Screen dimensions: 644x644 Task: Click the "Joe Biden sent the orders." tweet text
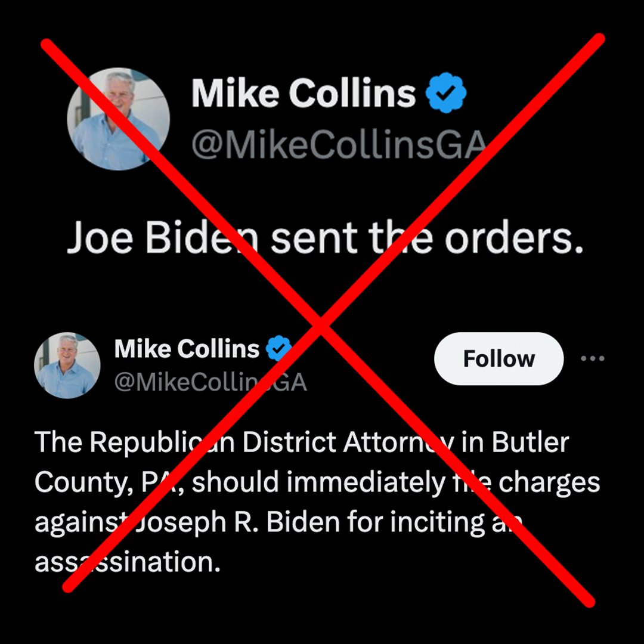325,238
